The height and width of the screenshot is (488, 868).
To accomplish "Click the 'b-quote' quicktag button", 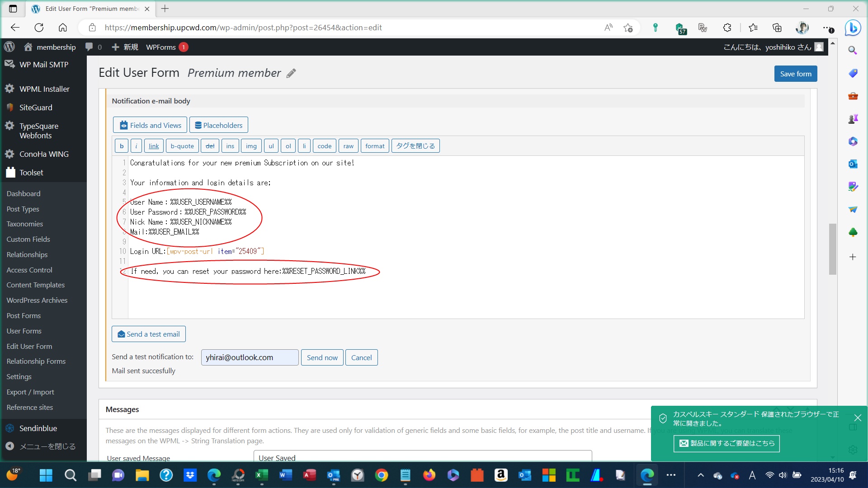I will 182,146.
